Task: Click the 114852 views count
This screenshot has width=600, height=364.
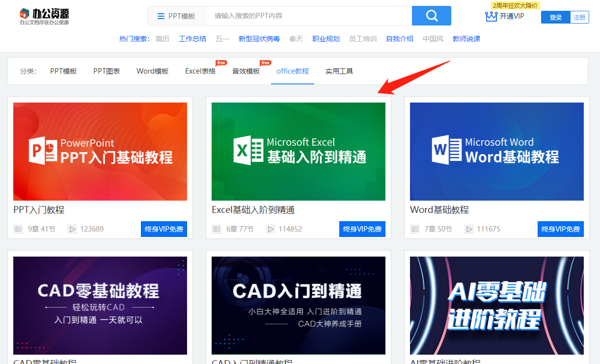Action: [290, 229]
